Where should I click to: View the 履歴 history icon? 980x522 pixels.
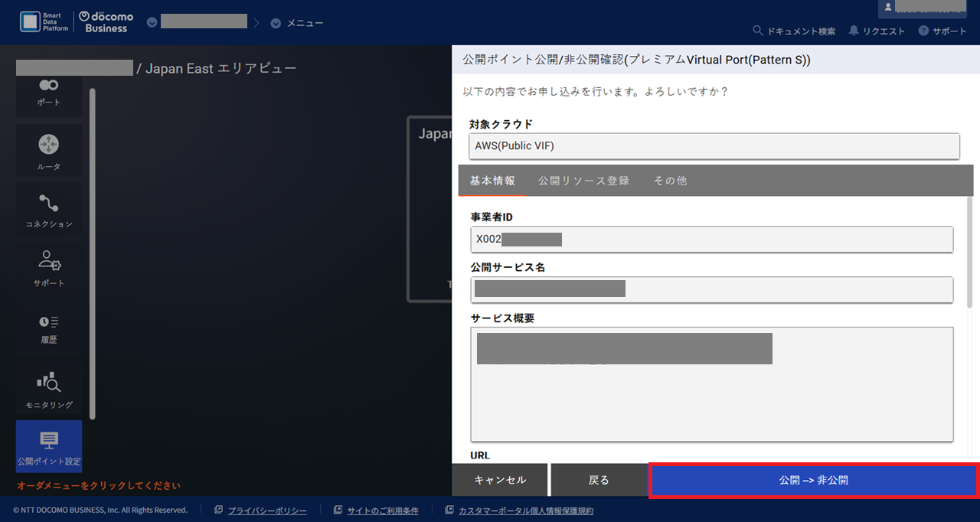[48, 328]
